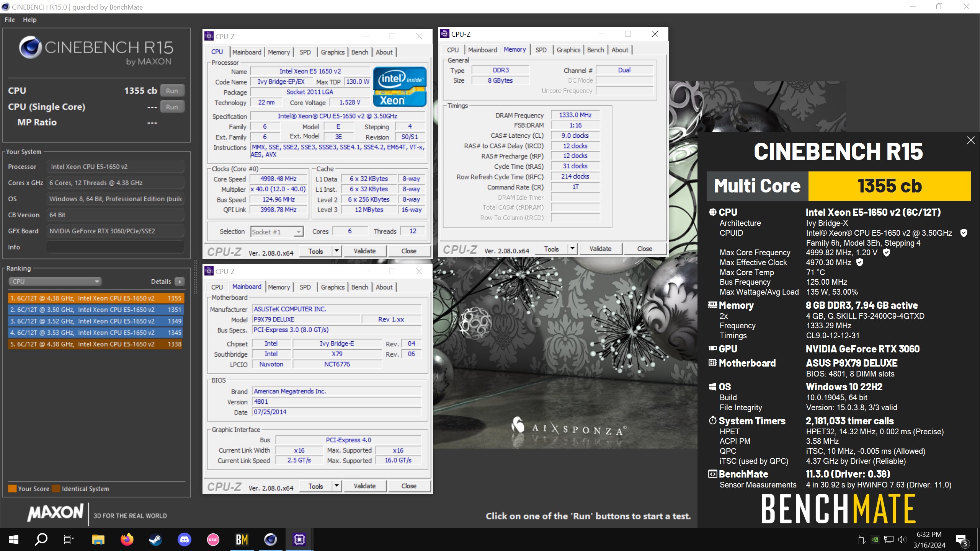Click the GFX Board field value
This screenshot has width=980, height=551.
pos(115,231)
